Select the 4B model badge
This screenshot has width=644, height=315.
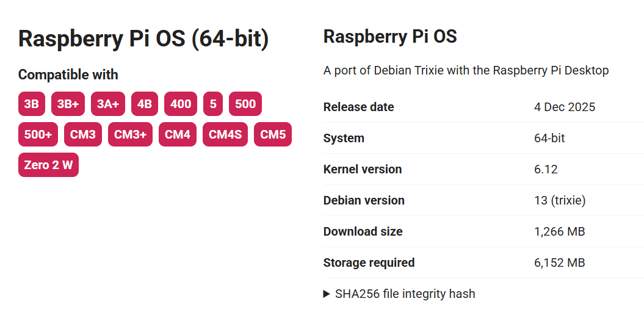[x=145, y=104]
